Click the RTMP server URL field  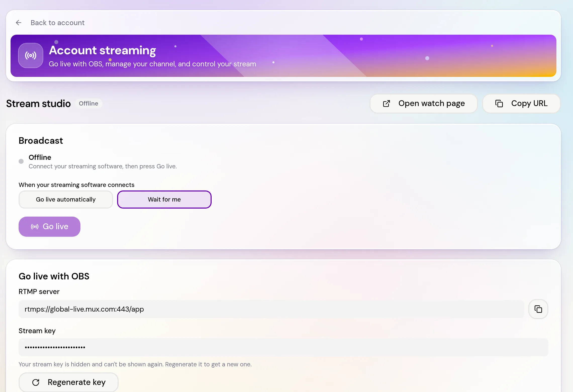pyautogui.click(x=271, y=309)
